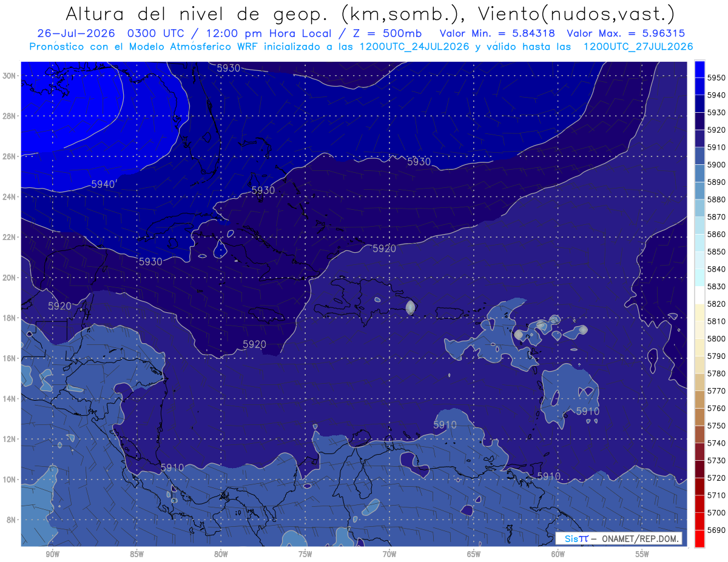This screenshot has height=562, width=728.
Task: Click the '1200UTC_27JUL2026' valid-until time
Action: 638,47
